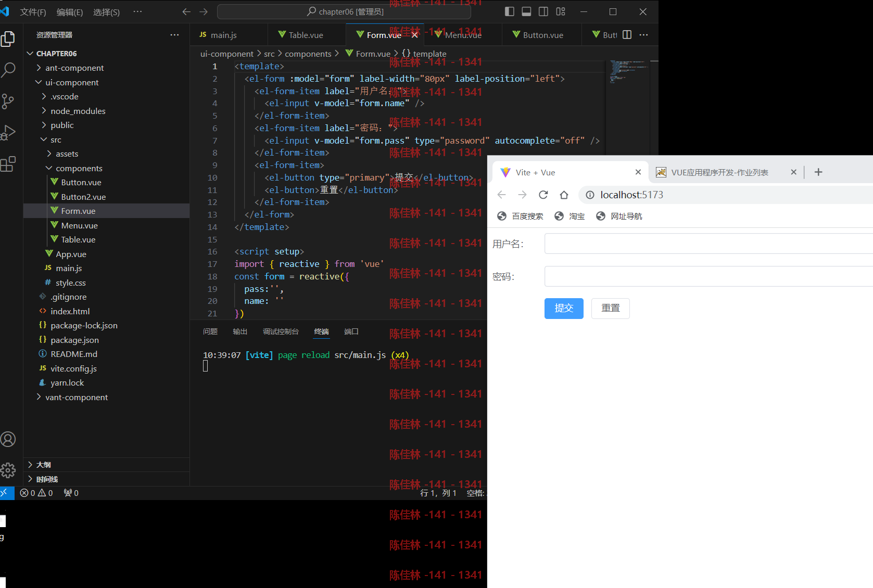Open a new browser tab
Viewport: 873px width, 588px height.
pos(818,172)
